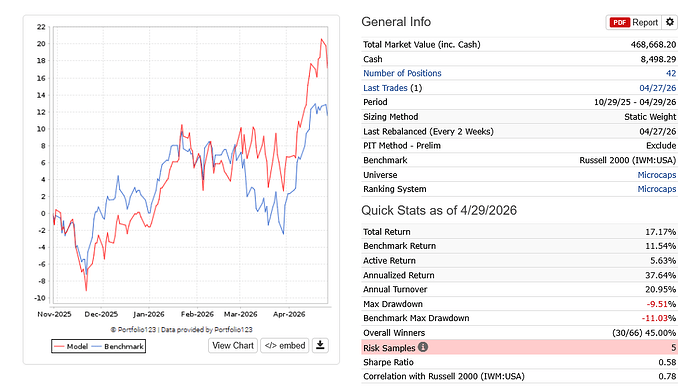This screenshot has width=690, height=390.
Task: Select the Last Rebalanced date value 04/27/26
Action: pos(657,131)
